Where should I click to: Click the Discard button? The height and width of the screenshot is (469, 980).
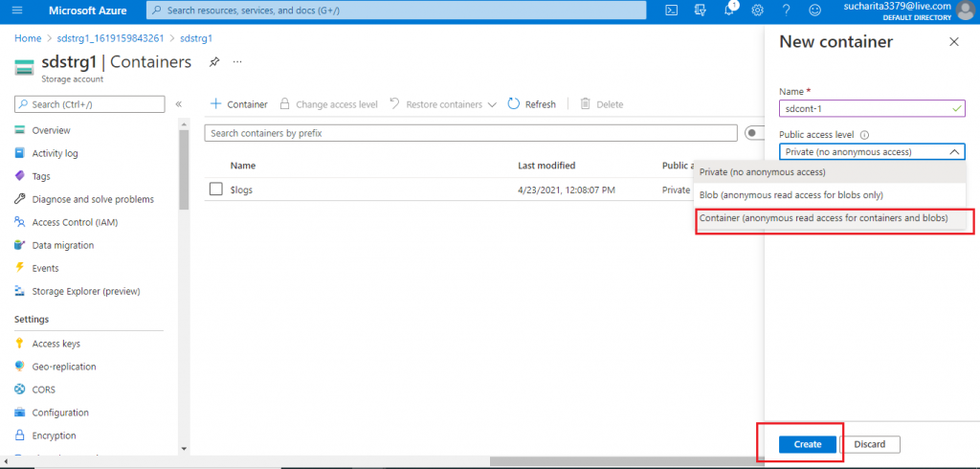[x=870, y=444]
